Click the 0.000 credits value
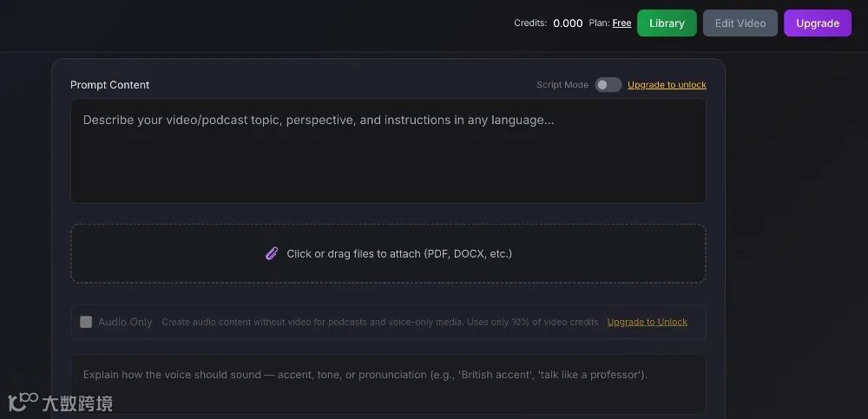Screen dimensions: 868x419 tap(568, 23)
